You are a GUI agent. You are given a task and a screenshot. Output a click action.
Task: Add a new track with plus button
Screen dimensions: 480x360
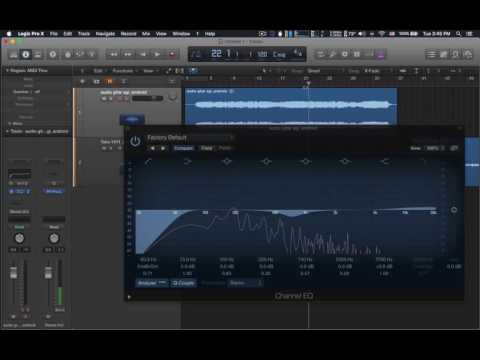tap(82, 81)
